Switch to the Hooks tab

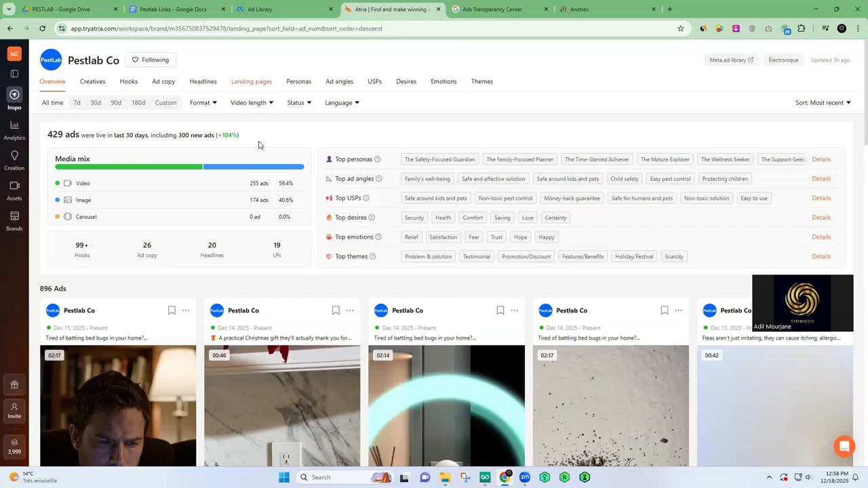pyautogui.click(x=128, y=81)
